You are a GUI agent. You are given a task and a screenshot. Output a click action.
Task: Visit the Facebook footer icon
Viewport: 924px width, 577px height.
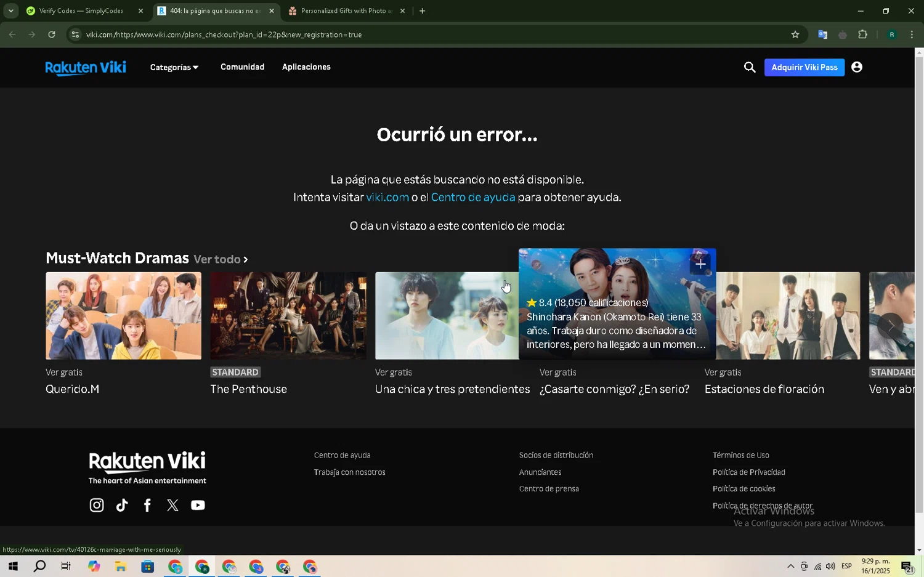147,505
